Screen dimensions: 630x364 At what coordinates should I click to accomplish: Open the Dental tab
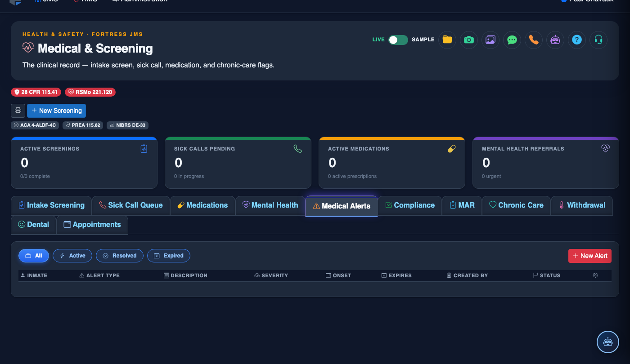click(34, 225)
